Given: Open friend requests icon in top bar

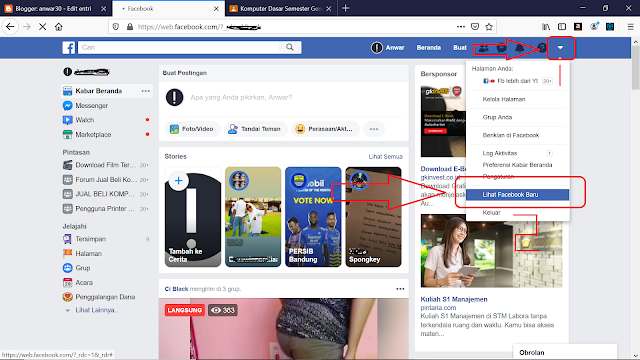Looking at the screenshot, I should (483, 48).
